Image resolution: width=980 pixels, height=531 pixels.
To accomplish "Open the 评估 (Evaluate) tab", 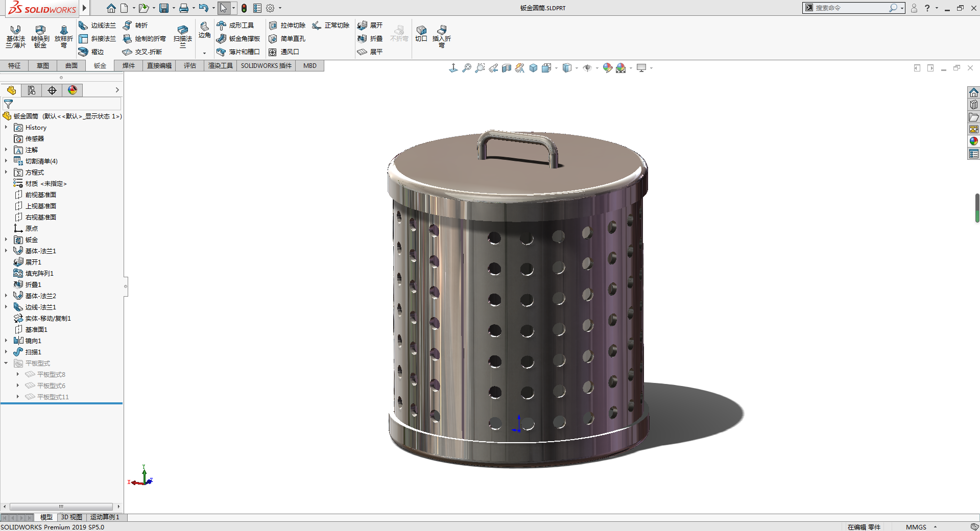I will (190, 66).
